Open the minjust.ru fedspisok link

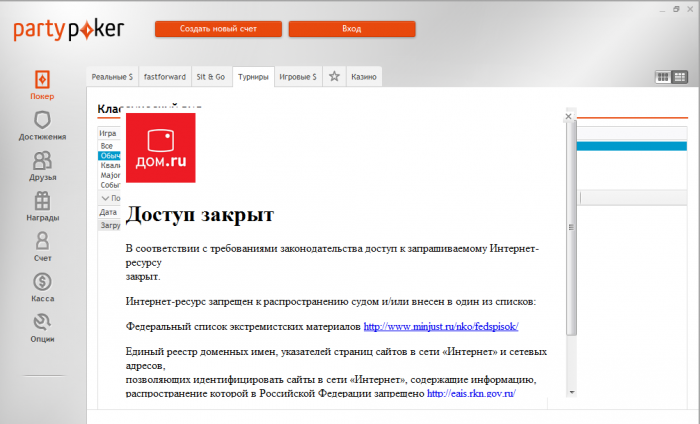441,327
